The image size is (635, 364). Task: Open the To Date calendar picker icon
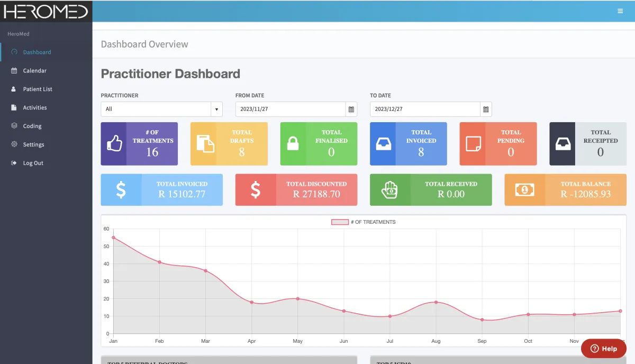(x=486, y=109)
